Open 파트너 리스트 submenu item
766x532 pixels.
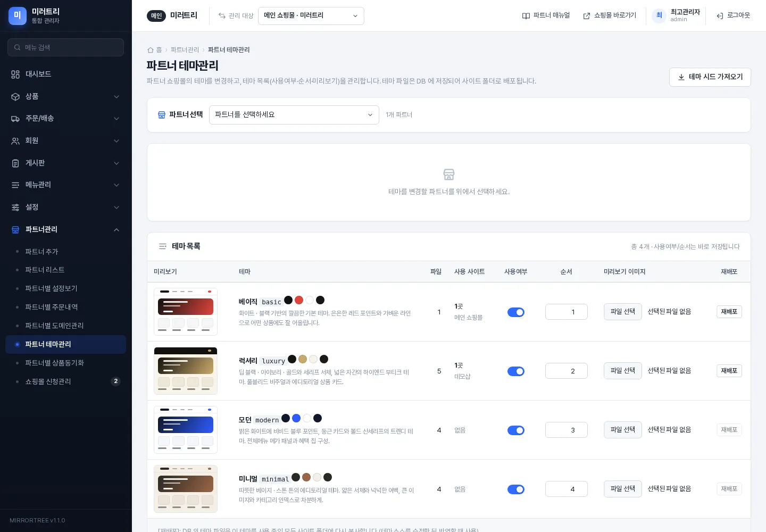[65, 270]
